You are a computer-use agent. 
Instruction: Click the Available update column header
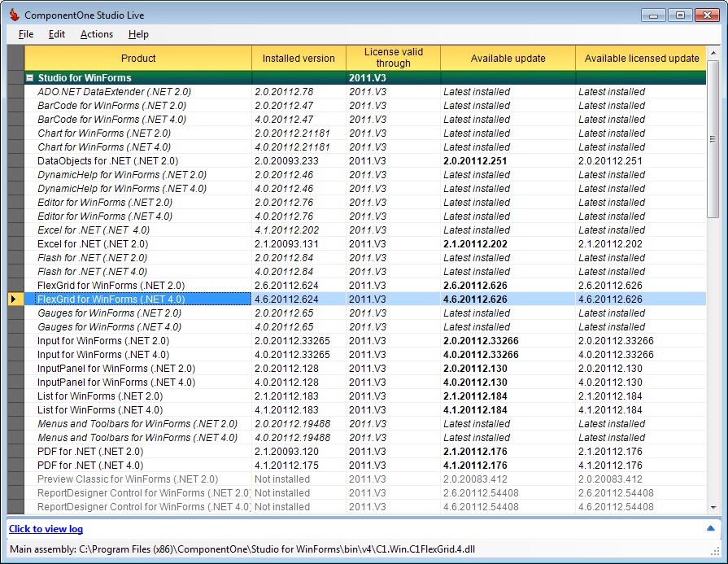pyautogui.click(x=508, y=58)
